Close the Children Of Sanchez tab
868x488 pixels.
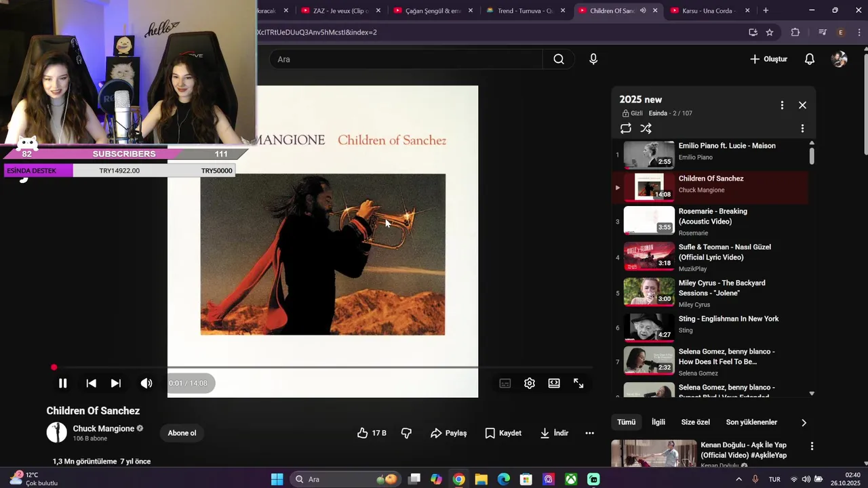click(x=655, y=10)
